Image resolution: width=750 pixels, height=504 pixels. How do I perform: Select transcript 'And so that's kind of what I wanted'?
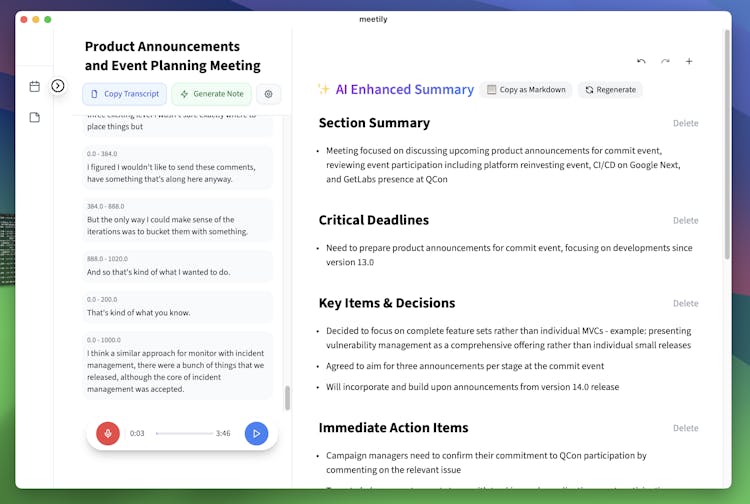158,272
